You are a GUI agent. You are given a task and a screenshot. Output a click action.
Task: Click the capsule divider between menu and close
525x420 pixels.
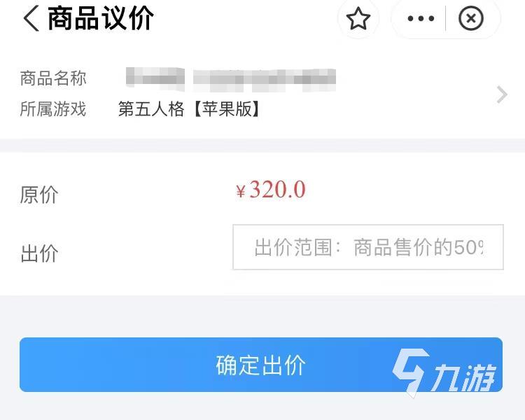tap(446, 18)
